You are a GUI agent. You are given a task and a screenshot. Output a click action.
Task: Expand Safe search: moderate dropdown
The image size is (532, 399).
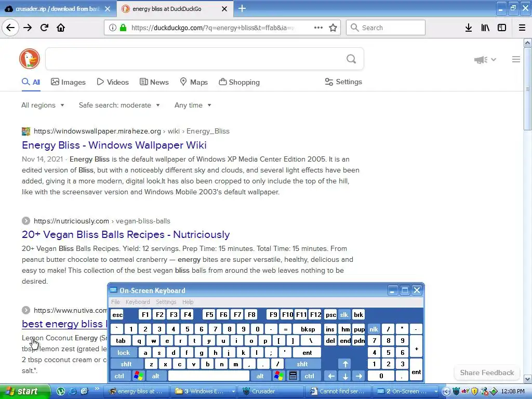click(x=119, y=105)
